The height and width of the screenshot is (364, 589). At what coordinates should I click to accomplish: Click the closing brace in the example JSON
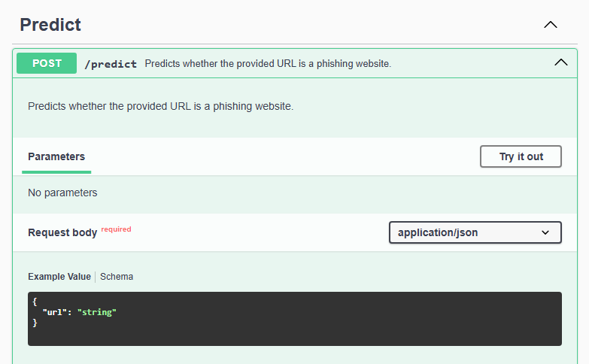pyautogui.click(x=35, y=323)
